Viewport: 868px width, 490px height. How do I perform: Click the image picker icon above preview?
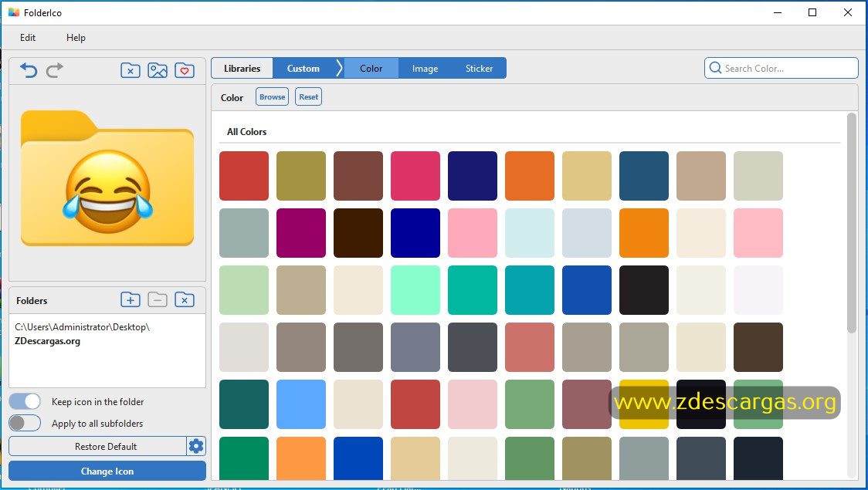coord(158,70)
